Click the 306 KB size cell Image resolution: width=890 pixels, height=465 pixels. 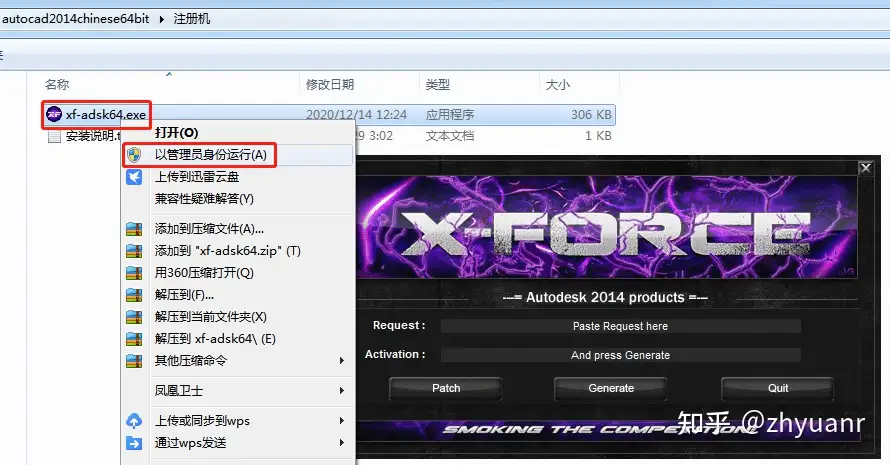(x=591, y=115)
